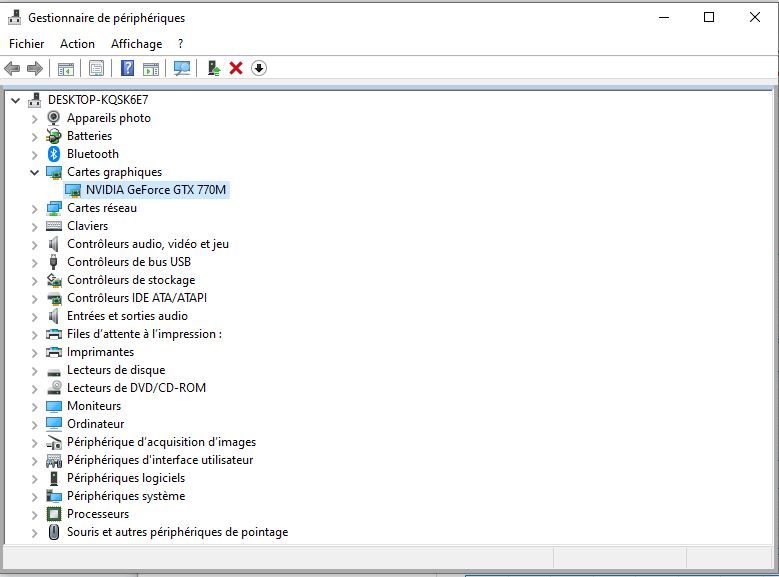779x577 pixels.
Task: Expand the Lecteurs de disque arrow
Action: 34,371
